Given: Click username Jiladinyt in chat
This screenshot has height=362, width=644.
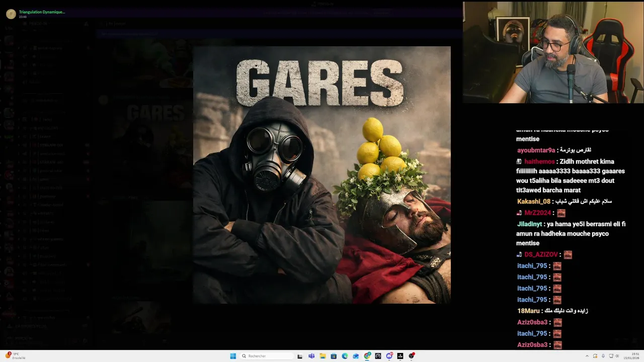Looking at the screenshot, I should (x=529, y=224).
